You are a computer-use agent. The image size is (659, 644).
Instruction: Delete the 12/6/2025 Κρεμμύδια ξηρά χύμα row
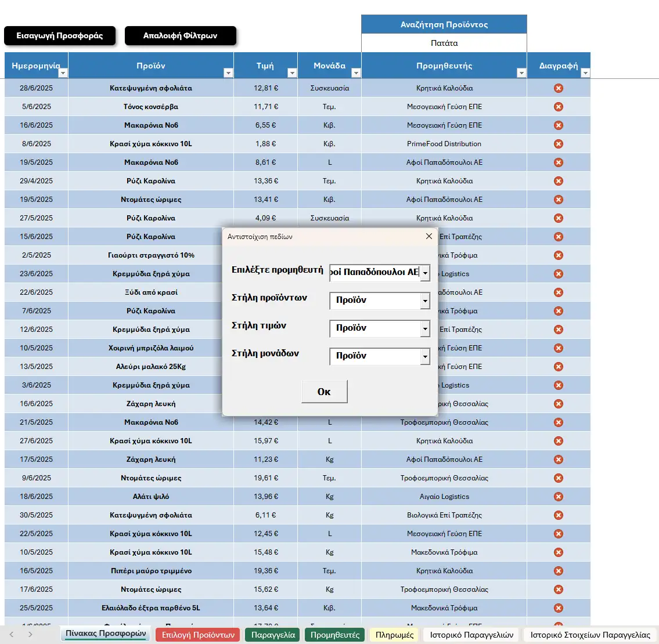(x=558, y=330)
